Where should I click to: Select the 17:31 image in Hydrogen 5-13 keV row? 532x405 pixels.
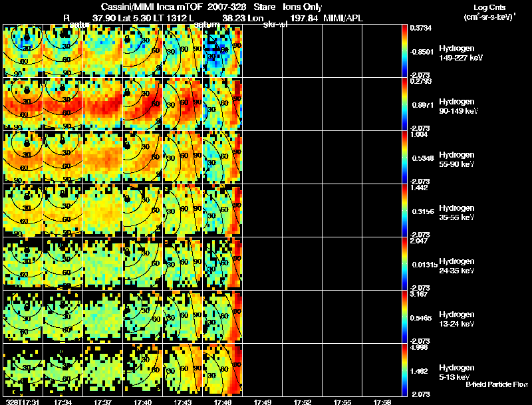click(x=23, y=370)
